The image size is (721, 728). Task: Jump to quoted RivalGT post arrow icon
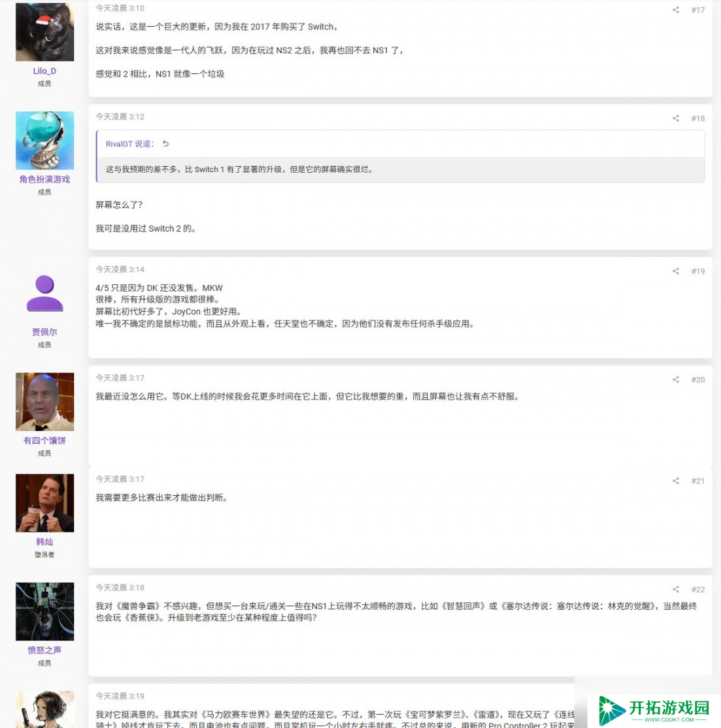click(x=166, y=144)
